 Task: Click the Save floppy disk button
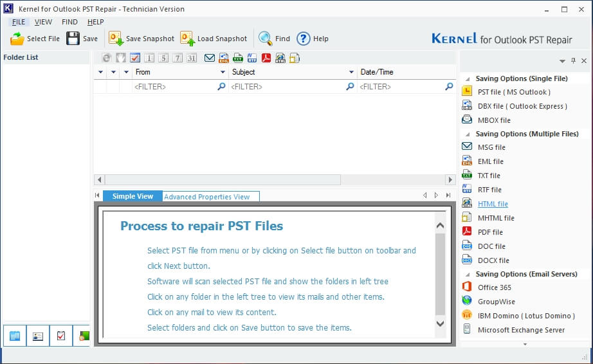[82, 39]
